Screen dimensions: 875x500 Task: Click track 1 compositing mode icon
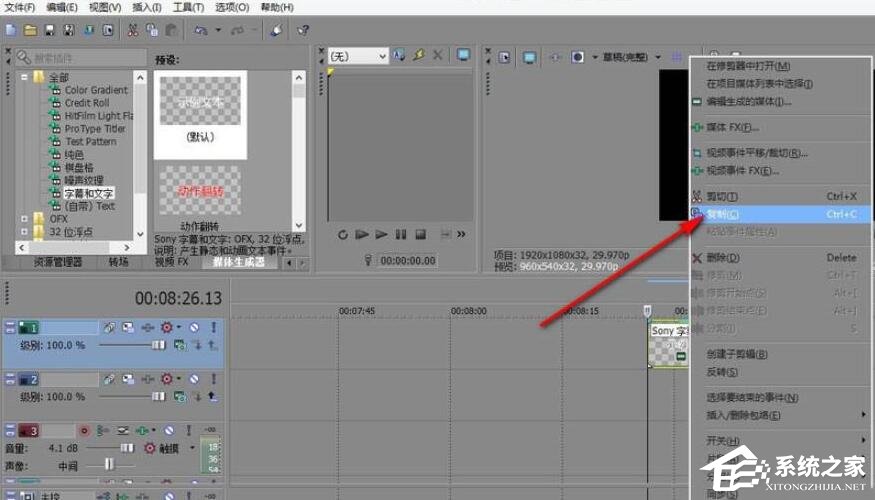(x=180, y=345)
